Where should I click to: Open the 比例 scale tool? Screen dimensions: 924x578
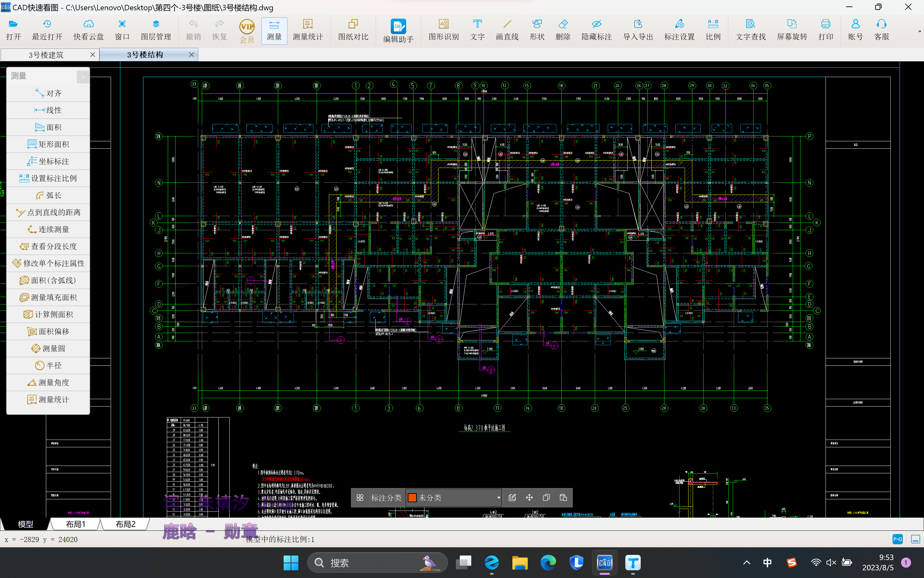click(x=713, y=30)
